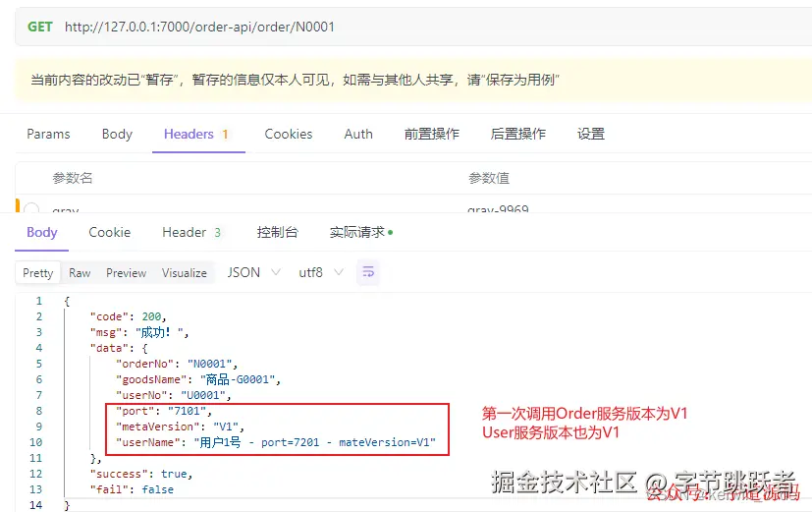Select the response Body tab

pyautogui.click(x=42, y=232)
